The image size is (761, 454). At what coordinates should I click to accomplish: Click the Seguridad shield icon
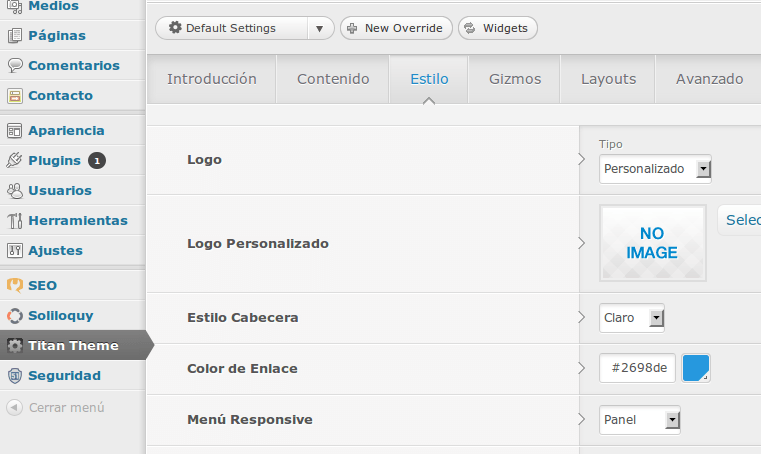point(15,375)
